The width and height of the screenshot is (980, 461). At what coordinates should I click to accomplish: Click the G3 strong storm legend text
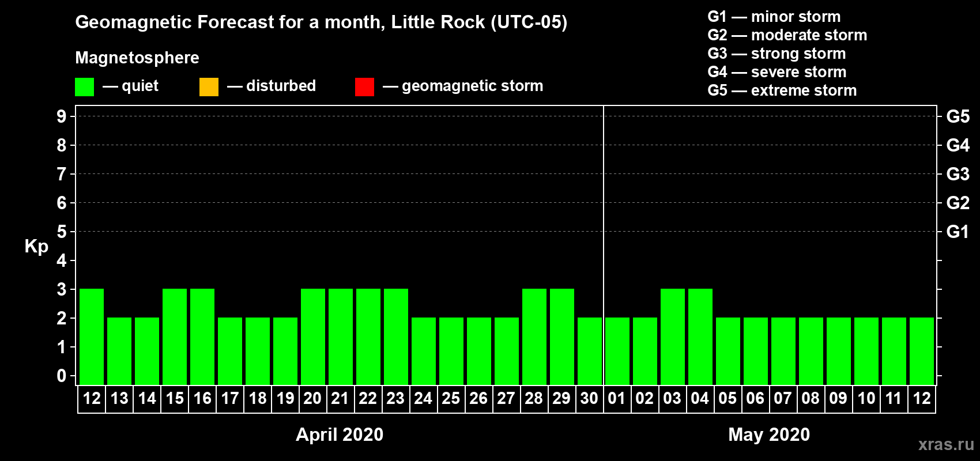click(777, 54)
